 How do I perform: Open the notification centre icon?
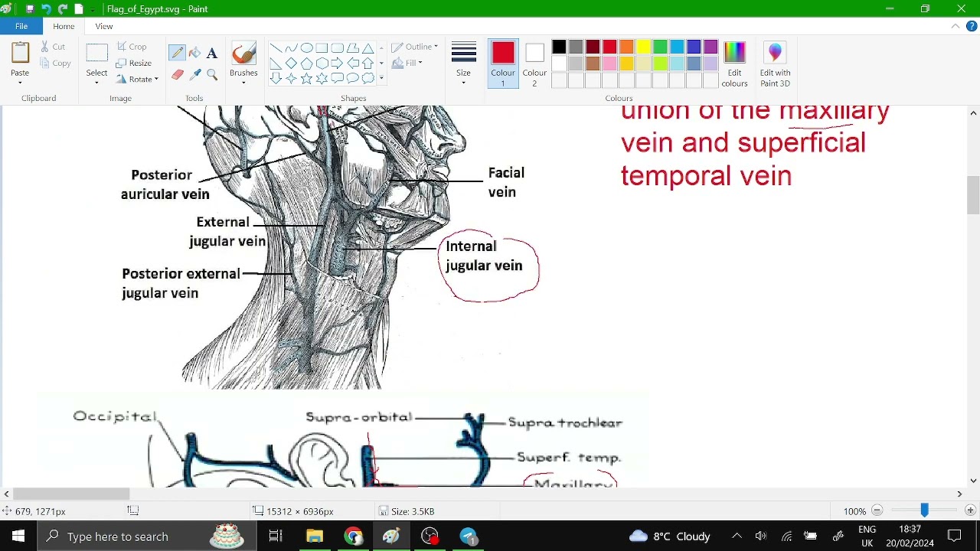955,536
